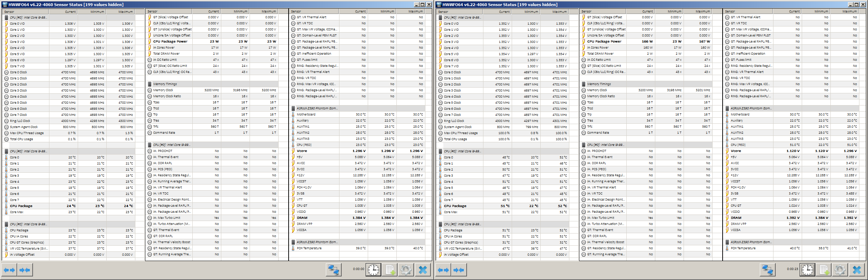Select IA OC Ratio Limit row in left window
This screenshot has width=868, height=280.
tap(212, 60)
